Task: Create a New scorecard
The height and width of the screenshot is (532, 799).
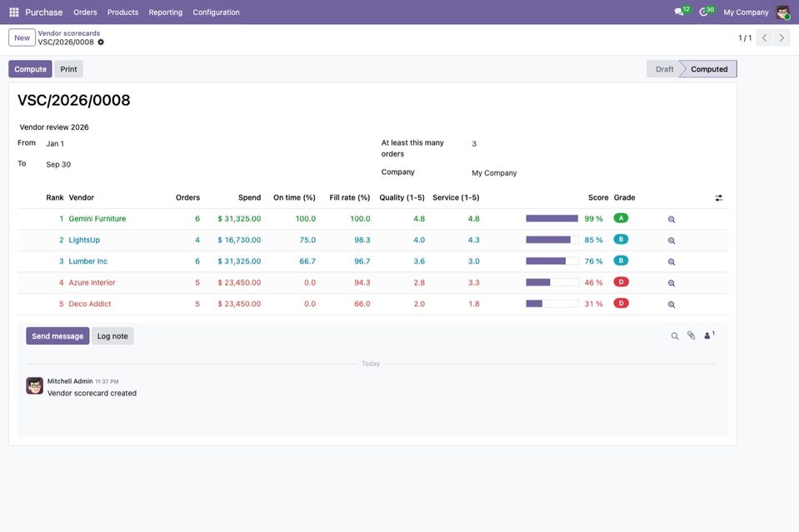Action: click(x=22, y=37)
